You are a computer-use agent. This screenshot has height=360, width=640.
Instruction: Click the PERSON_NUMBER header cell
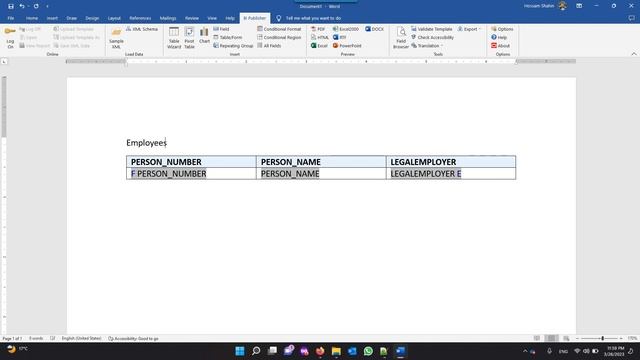tap(191, 162)
